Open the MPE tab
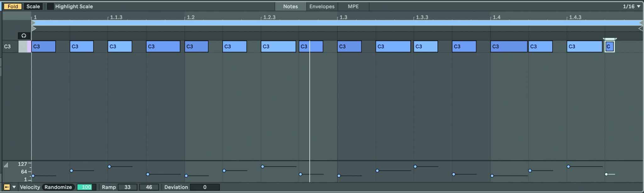Image resolution: width=644 pixels, height=193 pixels. pyautogui.click(x=353, y=6)
